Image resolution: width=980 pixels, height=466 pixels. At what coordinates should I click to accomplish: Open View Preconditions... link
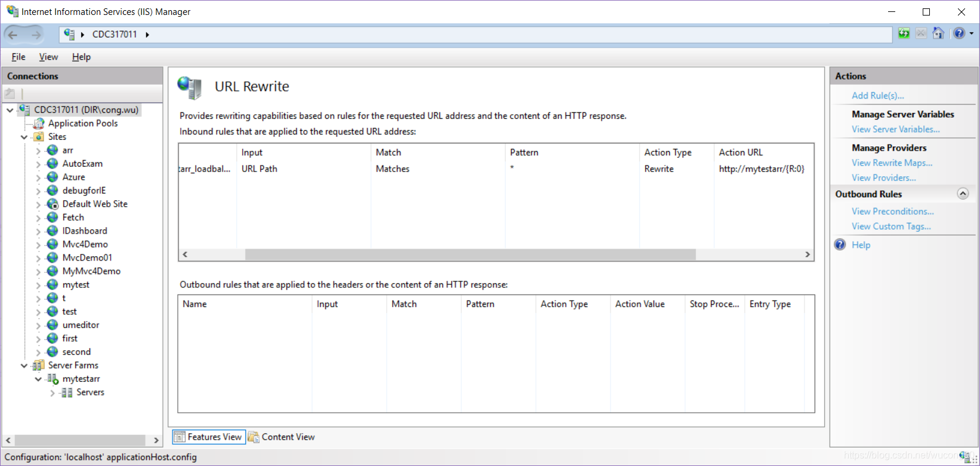click(893, 211)
